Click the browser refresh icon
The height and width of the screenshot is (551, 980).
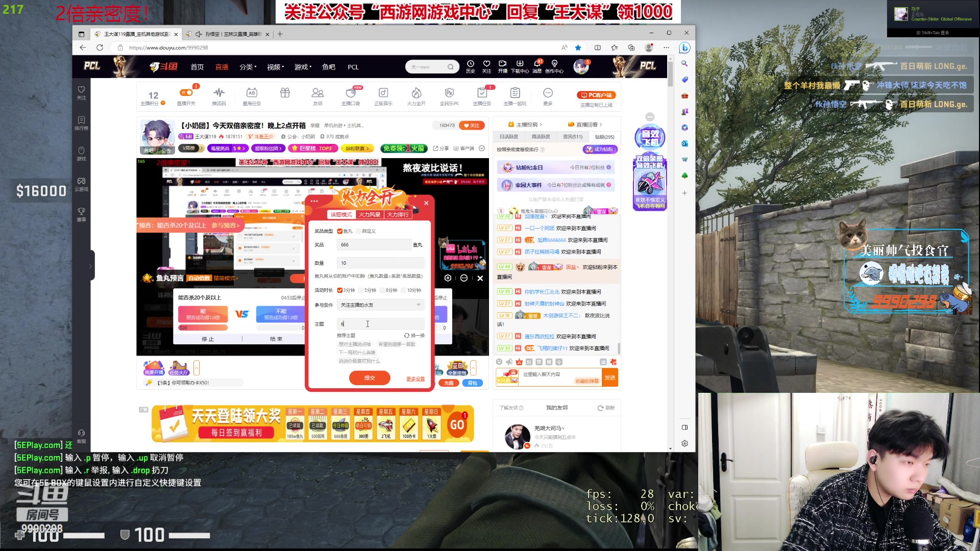(x=100, y=47)
